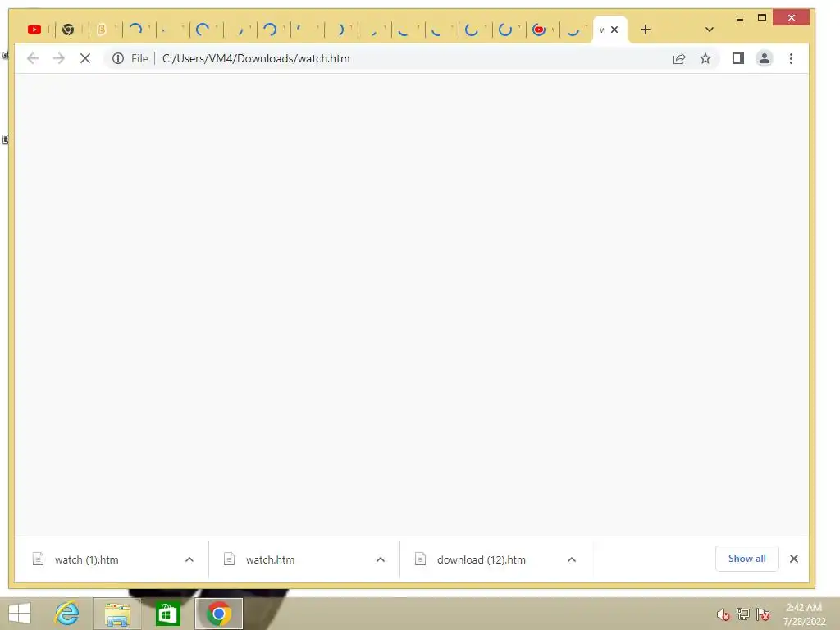Viewport: 840px width, 630px height.
Task: Show all downloads
Action: pos(746,559)
